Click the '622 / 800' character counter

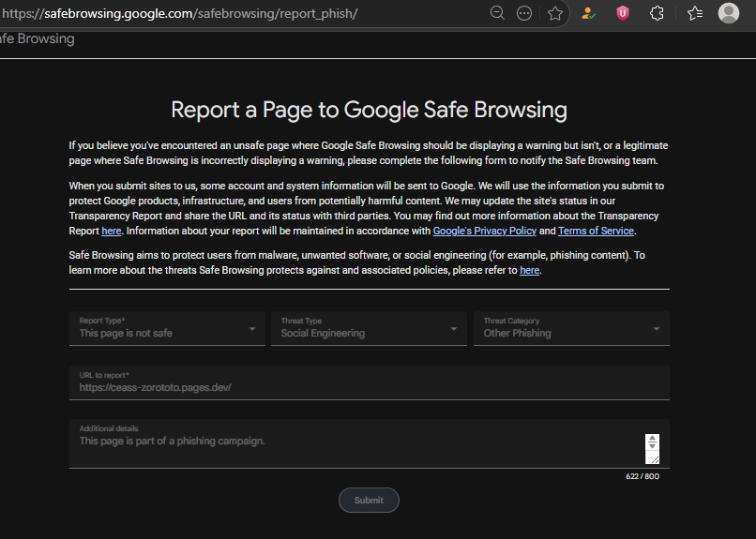[643, 476]
